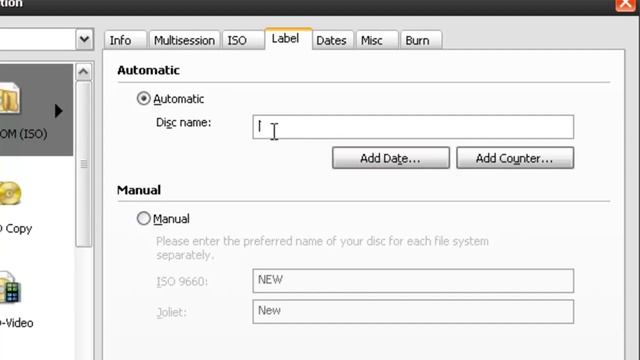Close the compilation dialog window
Viewport: 640px width, 360px height.
(625, 5)
